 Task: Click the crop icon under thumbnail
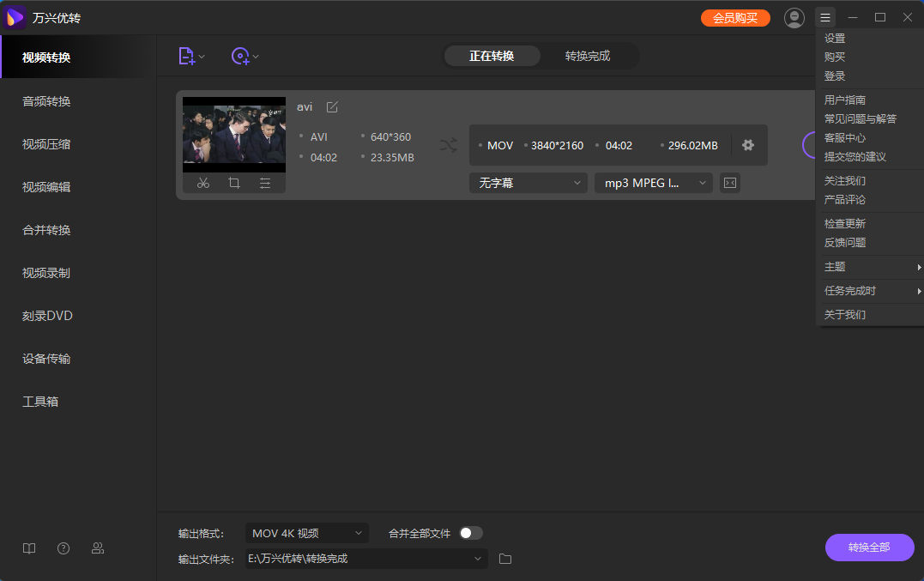[234, 184]
